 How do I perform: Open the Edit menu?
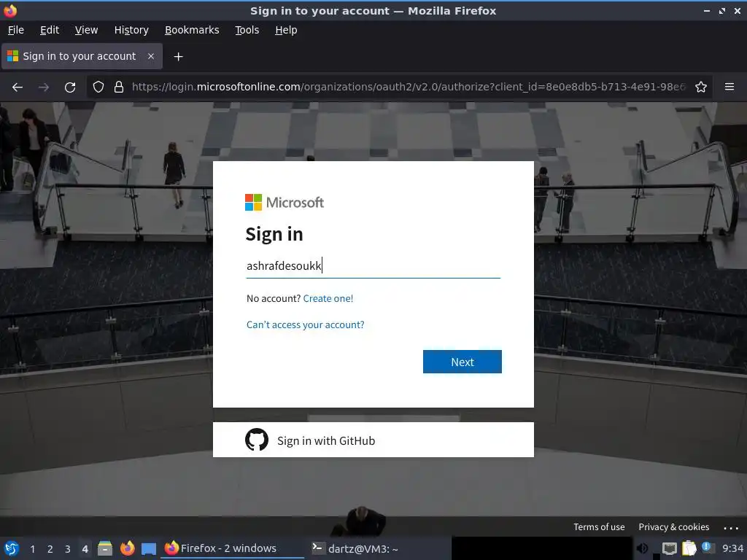(x=50, y=30)
